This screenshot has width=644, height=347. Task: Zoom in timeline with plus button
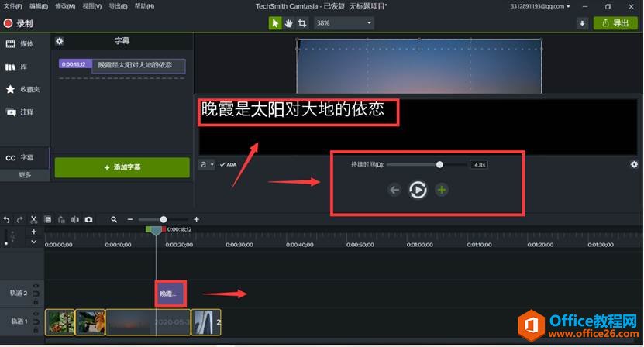point(196,220)
